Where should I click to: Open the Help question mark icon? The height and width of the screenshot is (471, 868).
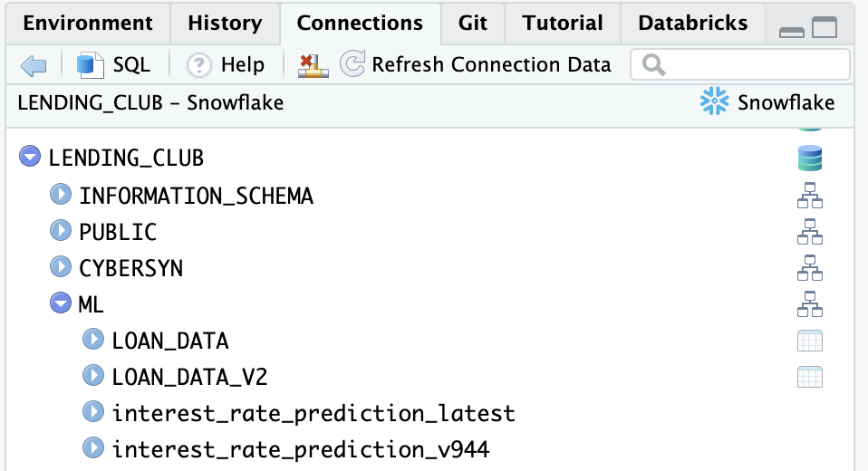(x=198, y=65)
